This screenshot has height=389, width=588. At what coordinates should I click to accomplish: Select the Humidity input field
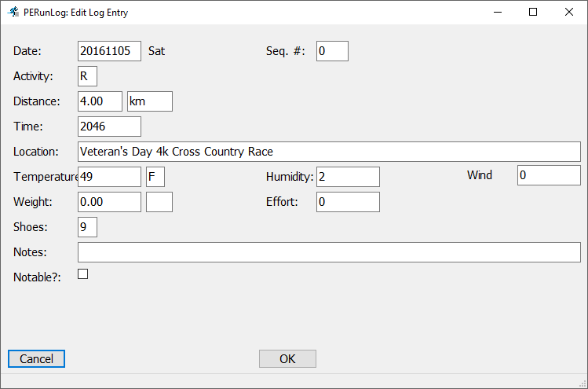coord(348,177)
